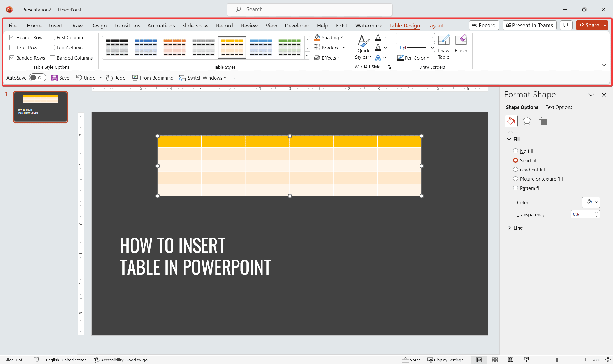613x364 pixels.
Task: Click the Present in Teams button
Action: tap(529, 25)
